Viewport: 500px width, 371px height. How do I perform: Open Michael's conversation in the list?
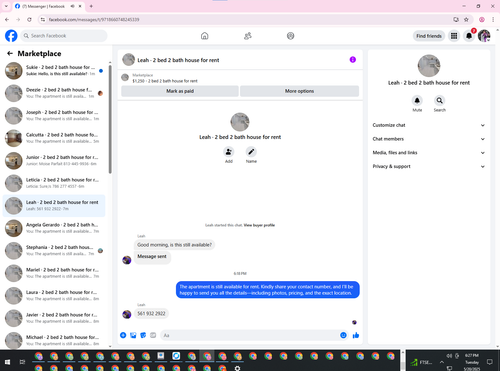coord(54,340)
